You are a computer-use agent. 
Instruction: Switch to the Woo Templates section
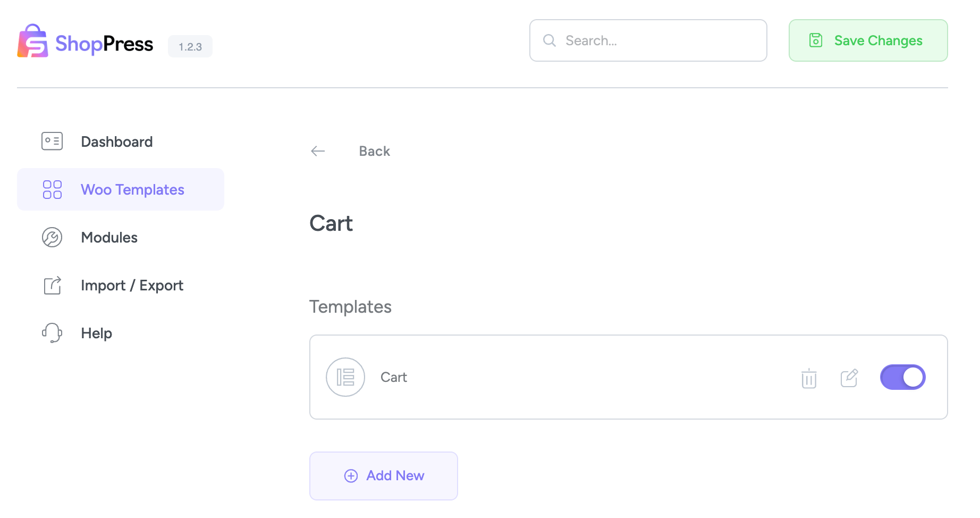pyautogui.click(x=132, y=189)
